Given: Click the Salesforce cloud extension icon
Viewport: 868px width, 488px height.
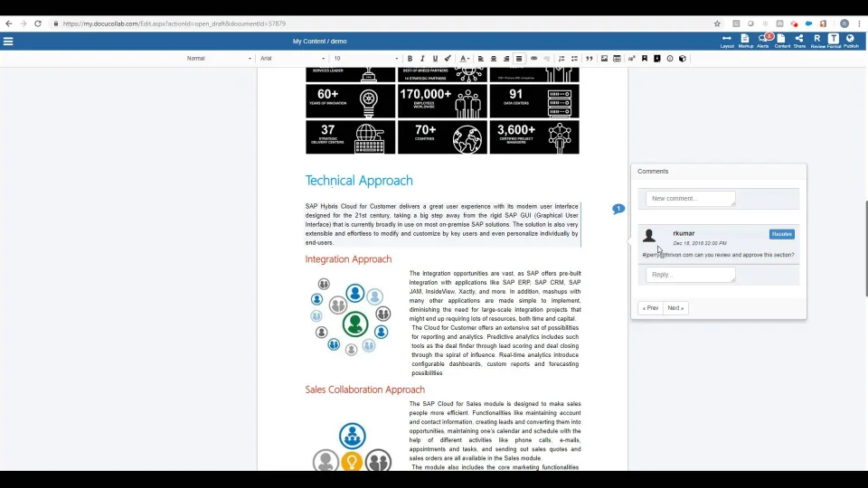Looking at the screenshot, I should [x=808, y=23].
